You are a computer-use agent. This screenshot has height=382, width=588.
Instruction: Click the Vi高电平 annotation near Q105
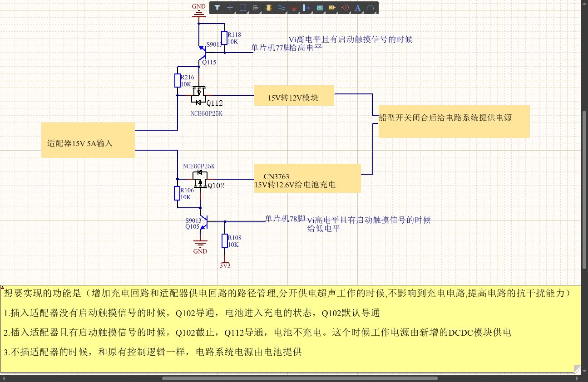click(369, 220)
